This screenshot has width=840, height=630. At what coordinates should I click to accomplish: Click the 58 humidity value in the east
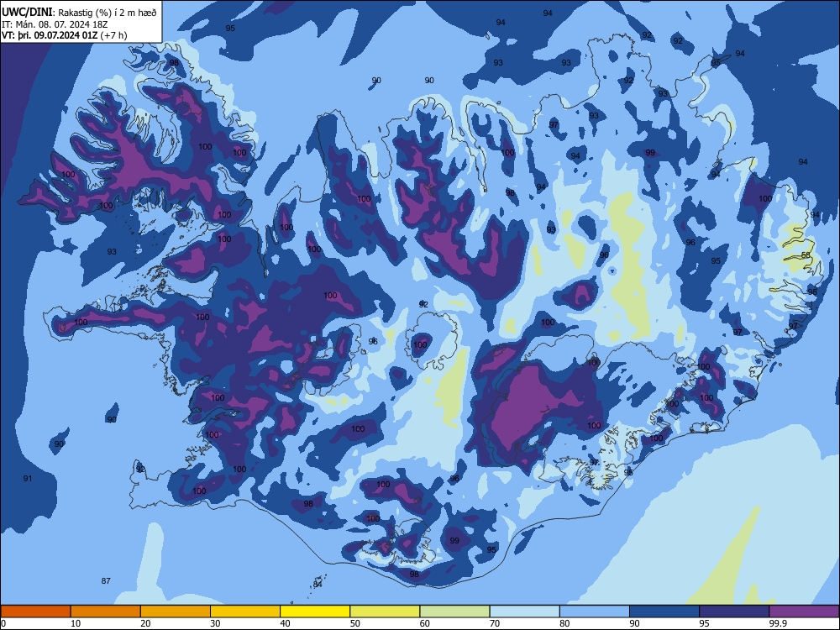click(806, 255)
